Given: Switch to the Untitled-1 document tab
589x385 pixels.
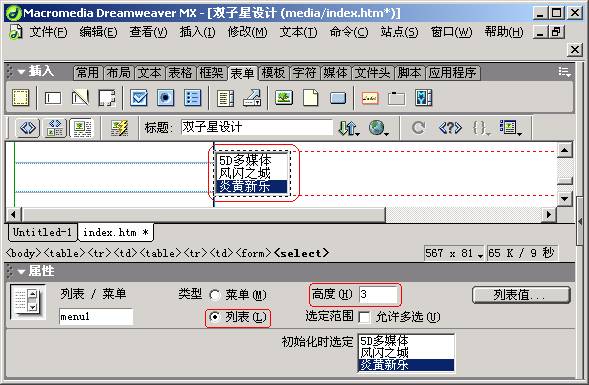Looking at the screenshot, I should (x=42, y=233).
